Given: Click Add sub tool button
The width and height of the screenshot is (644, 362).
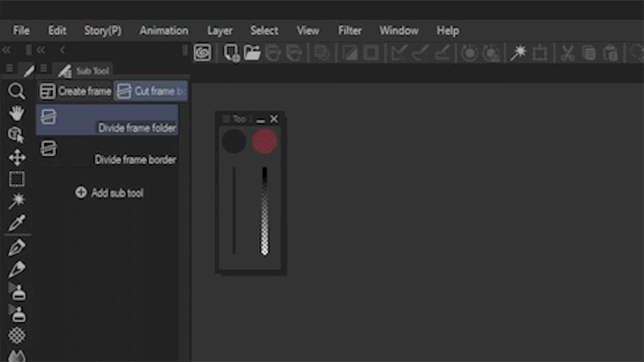Looking at the screenshot, I should (x=109, y=192).
